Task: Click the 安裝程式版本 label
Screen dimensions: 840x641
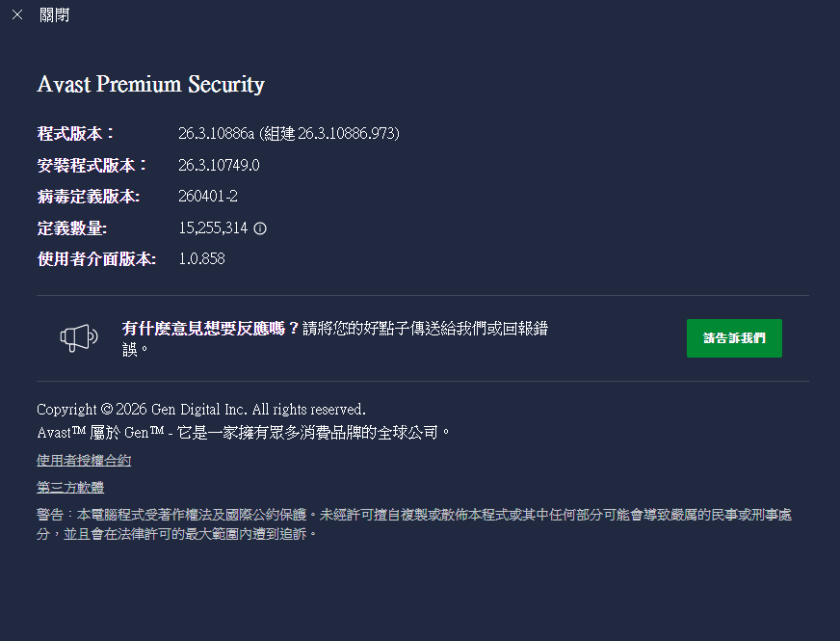Action: (x=92, y=165)
